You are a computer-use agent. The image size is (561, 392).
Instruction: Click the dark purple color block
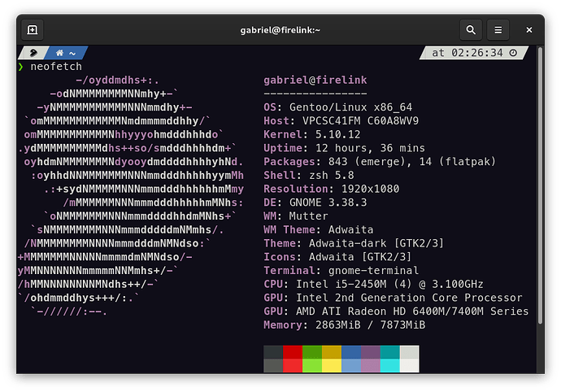coord(370,352)
